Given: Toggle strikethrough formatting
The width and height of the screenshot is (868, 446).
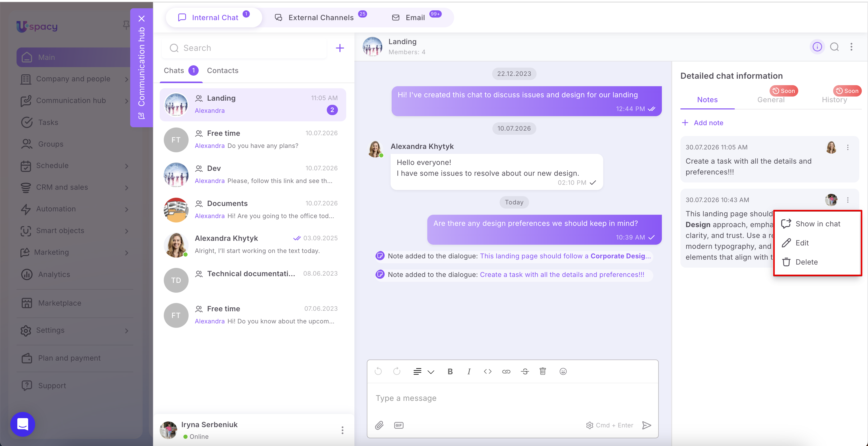Looking at the screenshot, I should tap(525, 371).
